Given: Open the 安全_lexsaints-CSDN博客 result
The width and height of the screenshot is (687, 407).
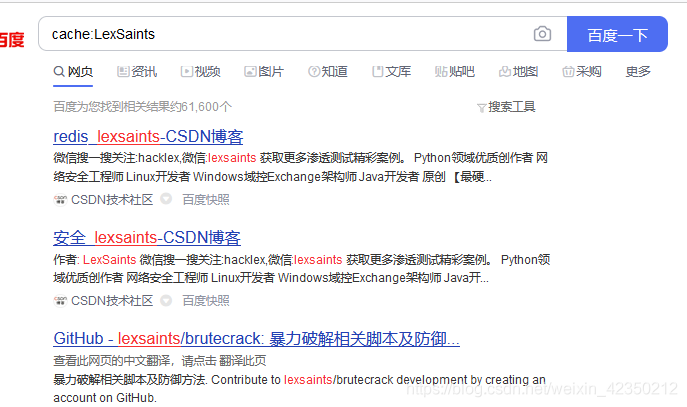Looking at the screenshot, I should [147, 237].
